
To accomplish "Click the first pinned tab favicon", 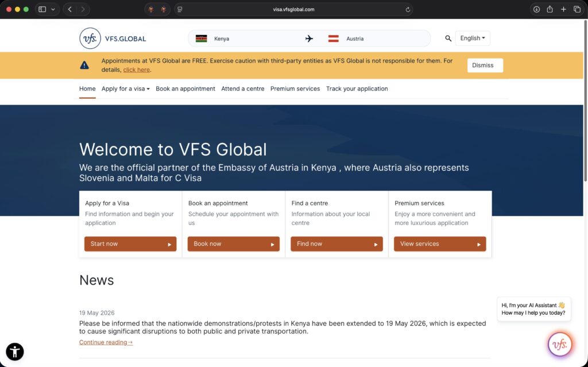I will coord(151,9).
